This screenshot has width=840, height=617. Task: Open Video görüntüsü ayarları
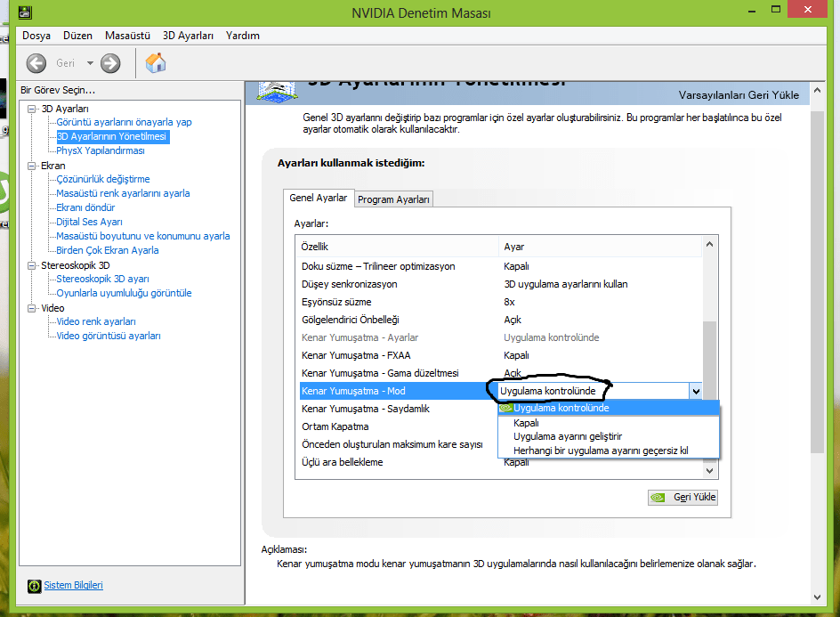click(109, 336)
